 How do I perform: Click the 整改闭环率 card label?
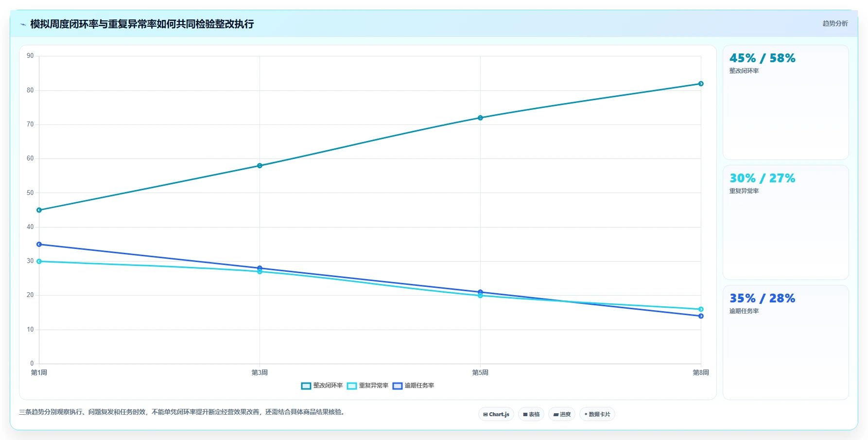[x=744, y=71]
